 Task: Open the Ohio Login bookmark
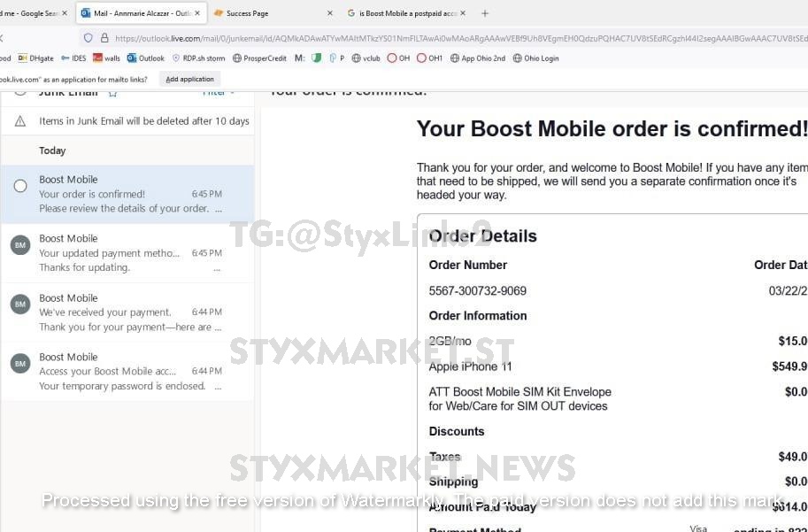[536, 58]
